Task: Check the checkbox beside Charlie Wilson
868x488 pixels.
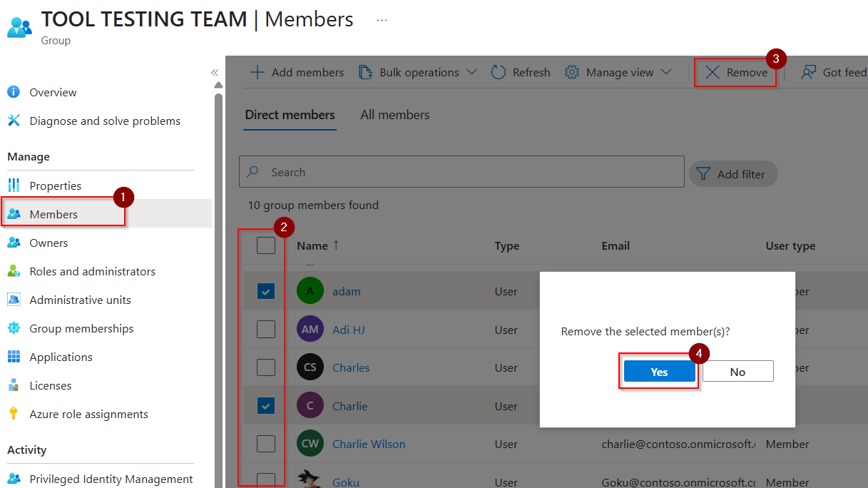Action: point(265,443)
